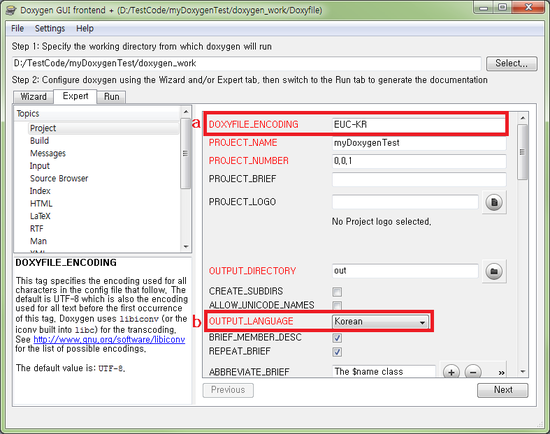Click the PROJECT_NUMBER field
550x434 pixels.
[x=419, y=161]
